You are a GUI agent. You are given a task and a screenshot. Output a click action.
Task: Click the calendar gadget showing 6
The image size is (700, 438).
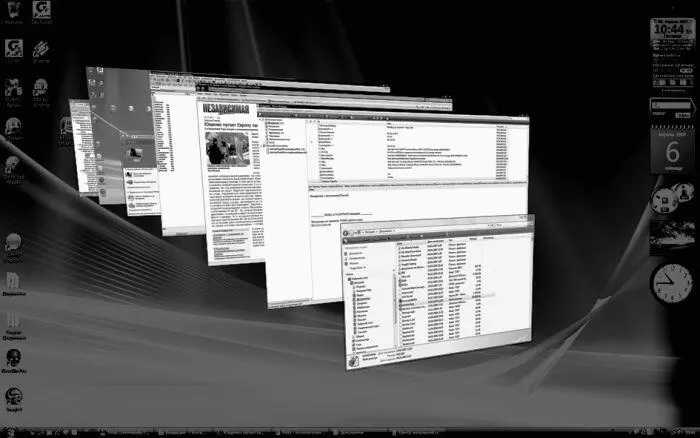click(672, 150)
